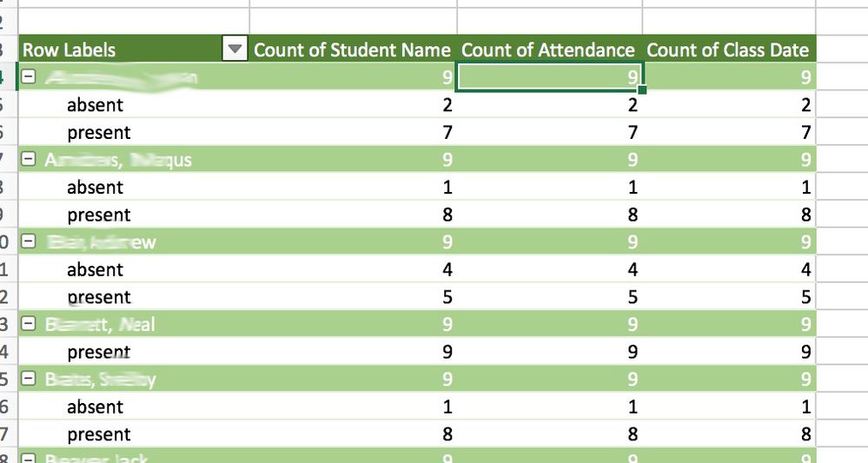
Task: Collapse the "Neal" student group
Action: pos(29,324)
